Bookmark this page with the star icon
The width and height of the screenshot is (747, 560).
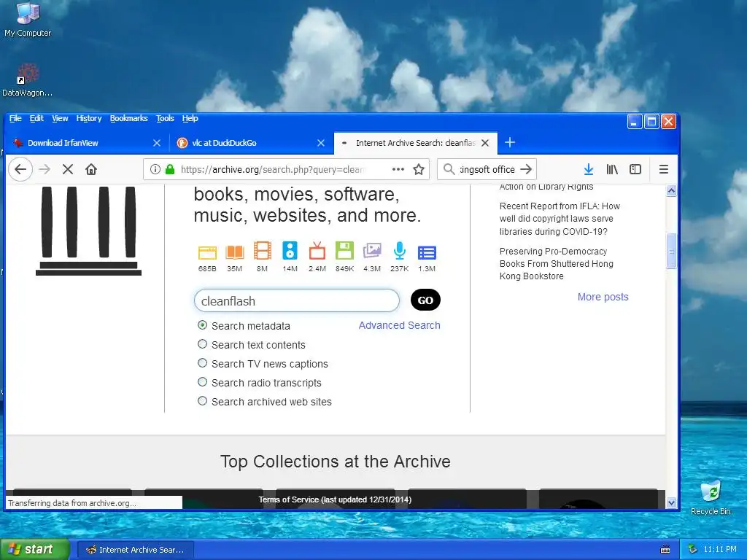click(419, 169)
